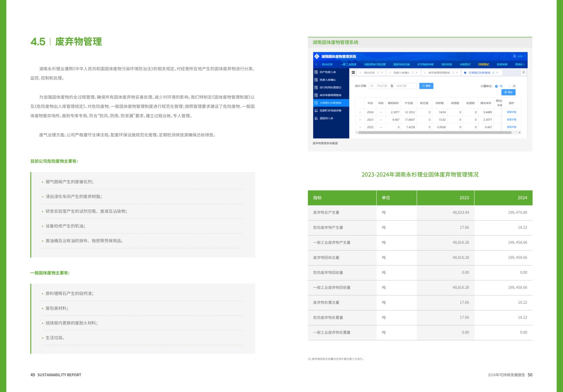Click the scrollbar right arrow under the table
The image size is (563, 392).
coord(520,132)
